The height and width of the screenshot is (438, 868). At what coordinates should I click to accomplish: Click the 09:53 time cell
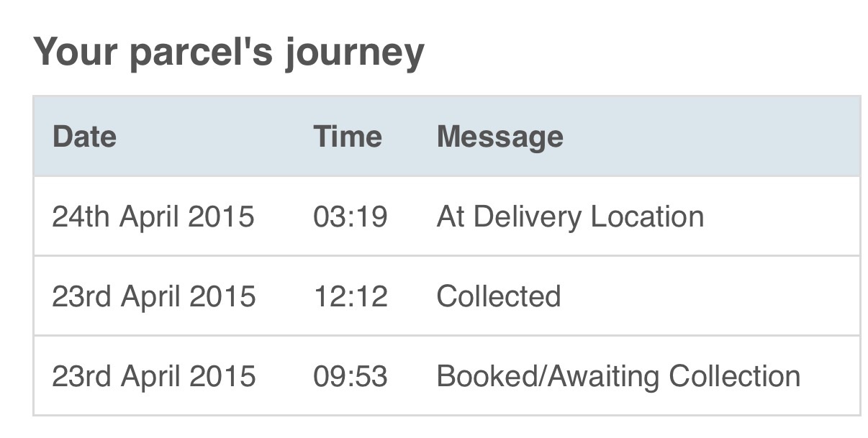coord(351,376)
